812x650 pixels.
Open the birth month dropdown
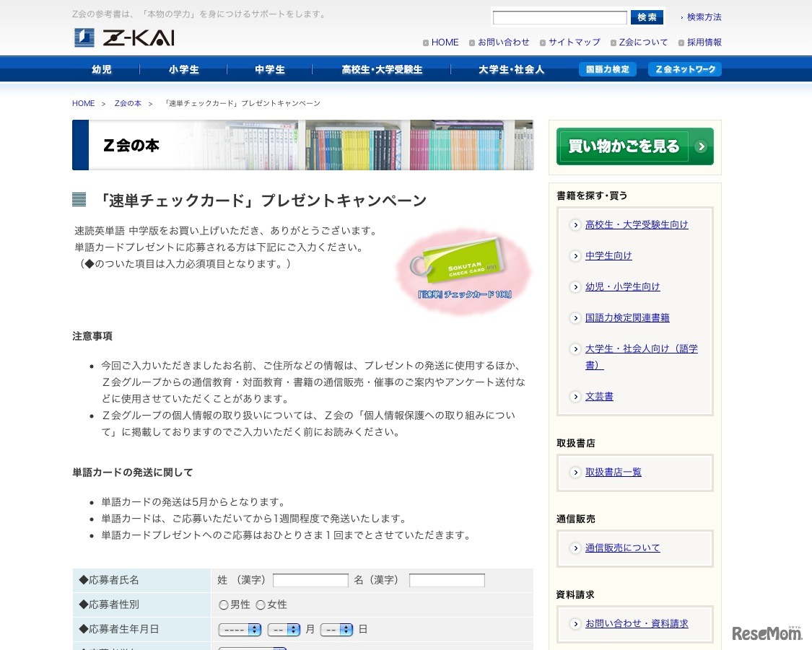[284, 629]
